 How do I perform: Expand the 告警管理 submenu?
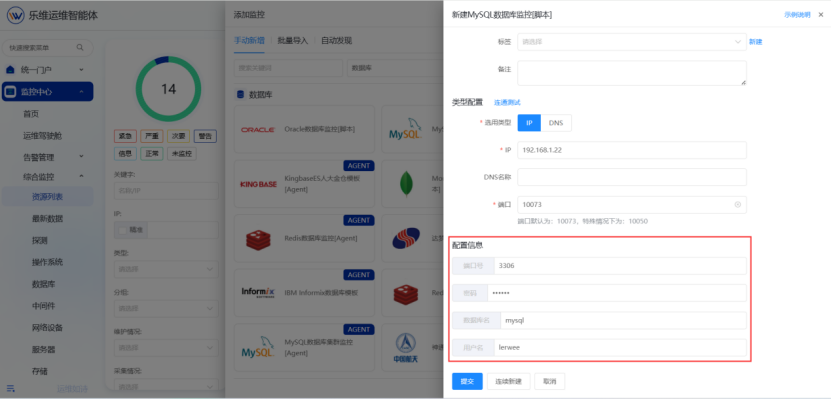click(x=81, y=157)
